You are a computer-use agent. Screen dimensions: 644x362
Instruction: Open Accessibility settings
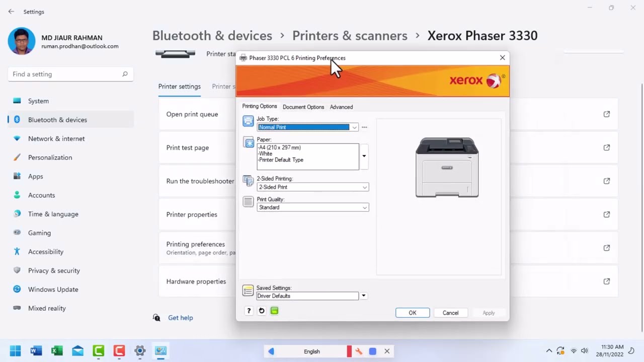[70, 252]
